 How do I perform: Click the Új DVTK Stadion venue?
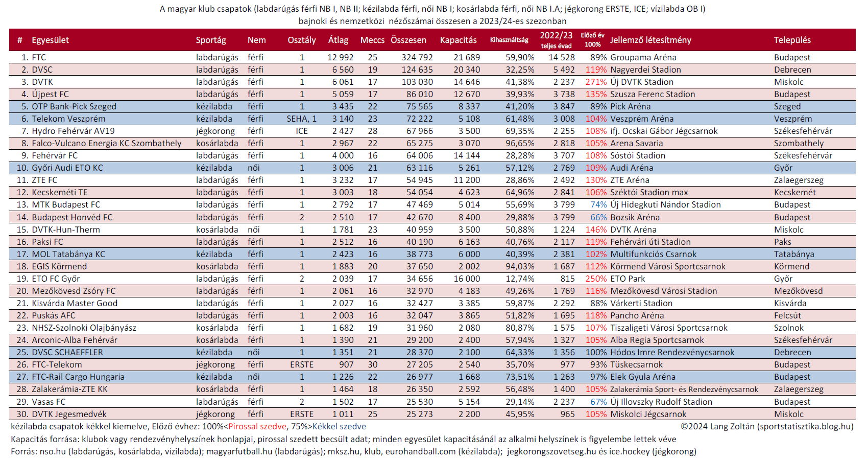point(642,82)
